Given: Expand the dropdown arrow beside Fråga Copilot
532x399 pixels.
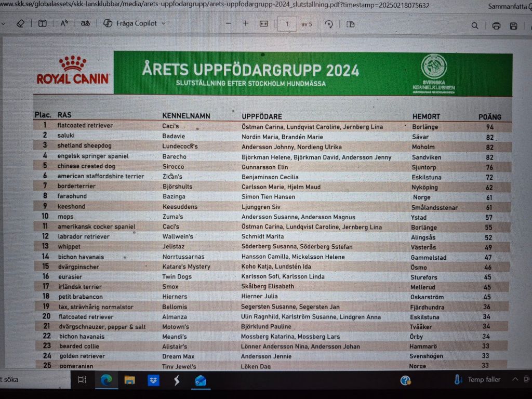Looking at the screenshot, I should coord(164,24).
